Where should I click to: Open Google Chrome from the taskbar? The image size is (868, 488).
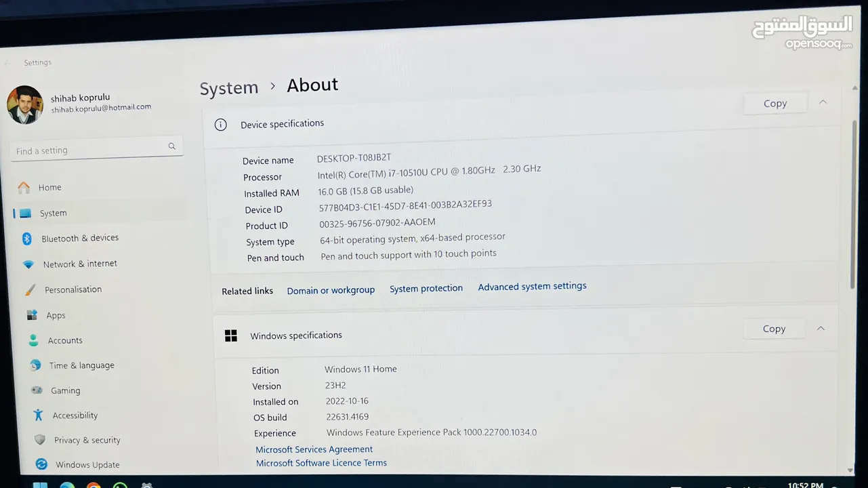pyautogui.click(x=94, y=485)
